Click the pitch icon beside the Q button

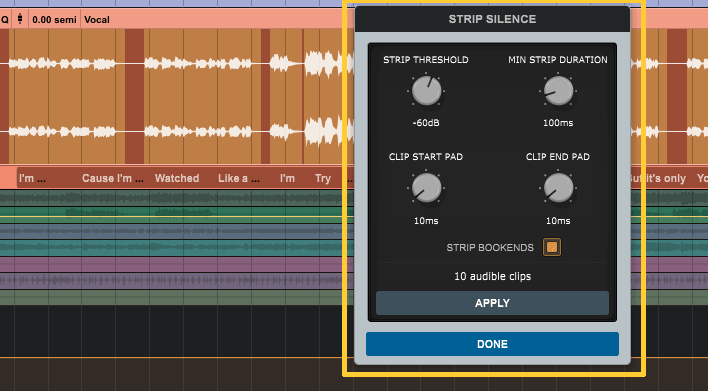(20, 19)
